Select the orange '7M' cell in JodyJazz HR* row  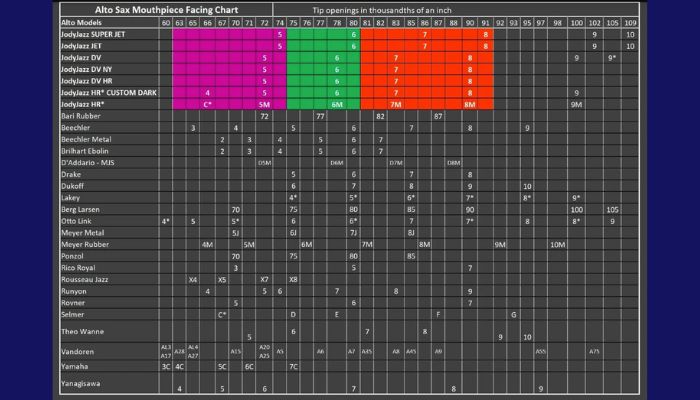coord(396,104)
